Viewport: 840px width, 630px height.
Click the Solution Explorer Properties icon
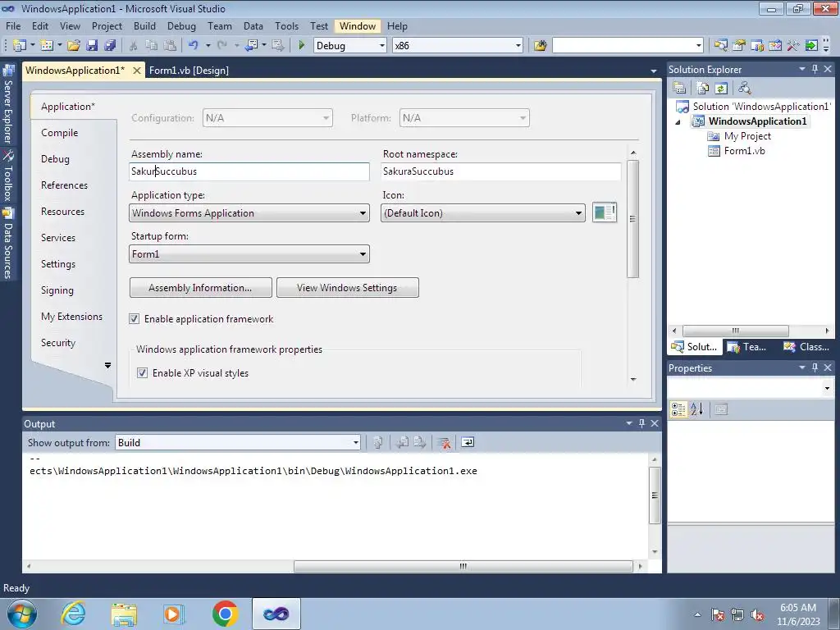[679, 88]
